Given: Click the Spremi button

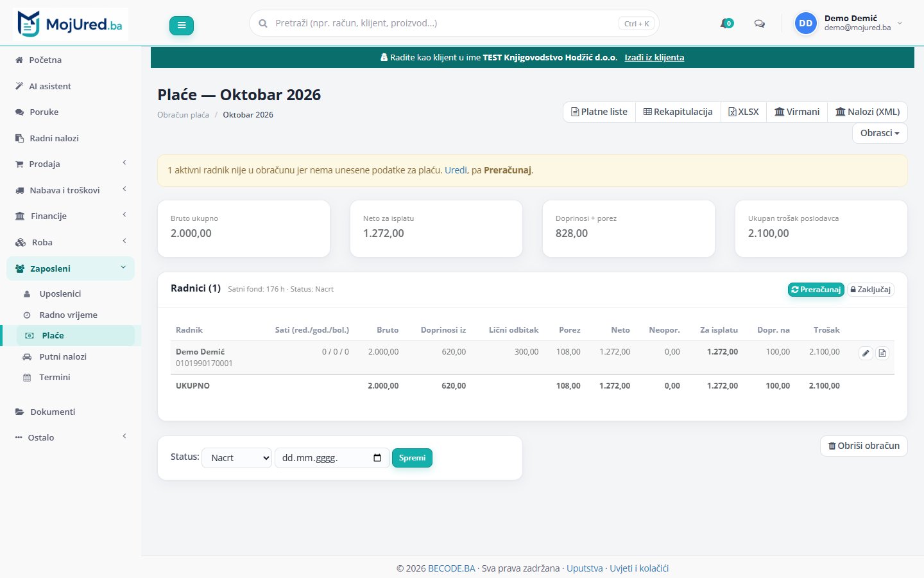Looking at the screenshot, I should point(412,458).
